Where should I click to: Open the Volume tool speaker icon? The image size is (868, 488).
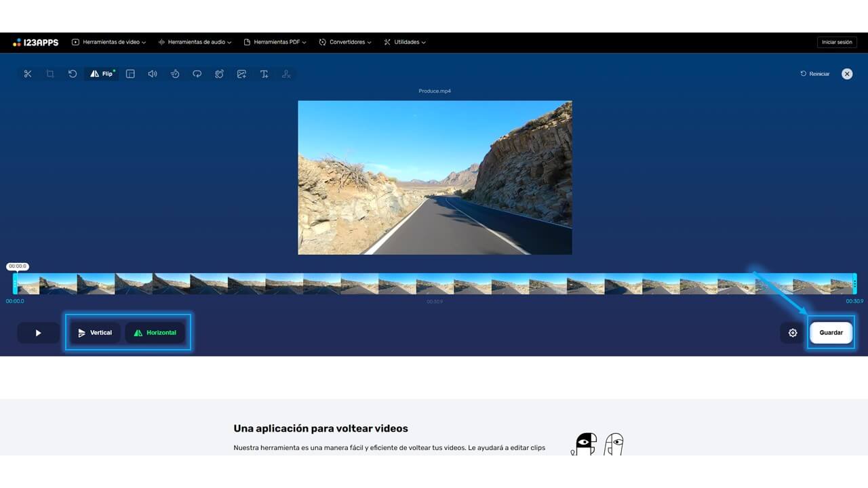point(153,74)
